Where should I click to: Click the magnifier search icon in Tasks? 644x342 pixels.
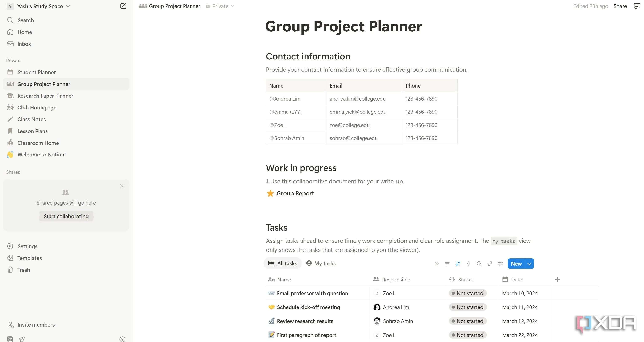479,263
